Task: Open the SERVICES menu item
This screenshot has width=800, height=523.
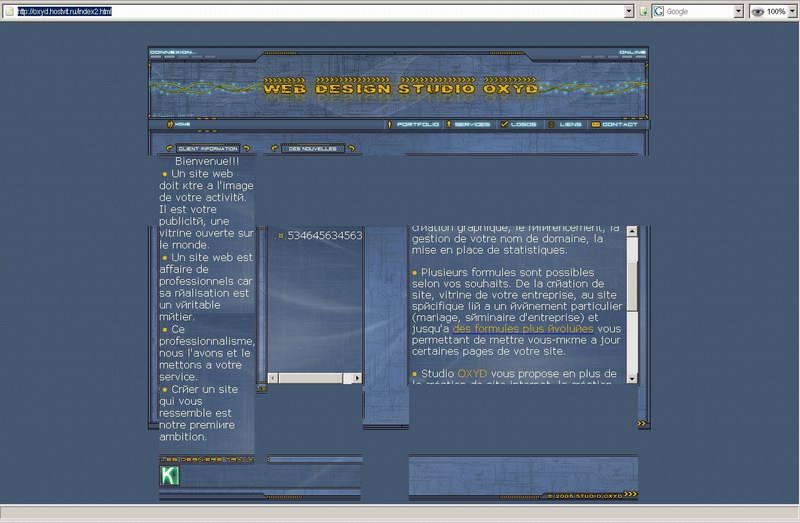Action: (472, 124)
